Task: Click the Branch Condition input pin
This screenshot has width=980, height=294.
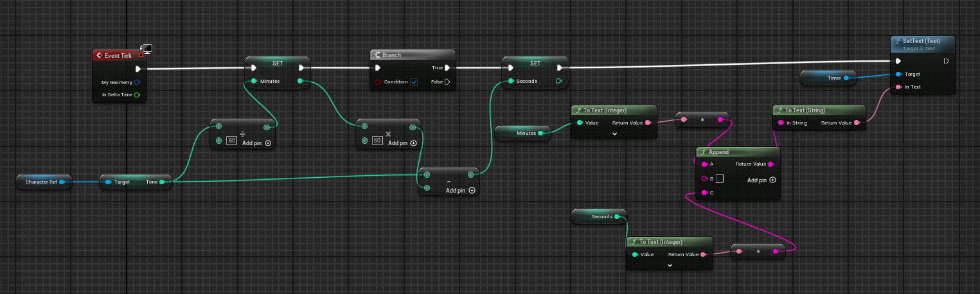Action: point(379,82)
